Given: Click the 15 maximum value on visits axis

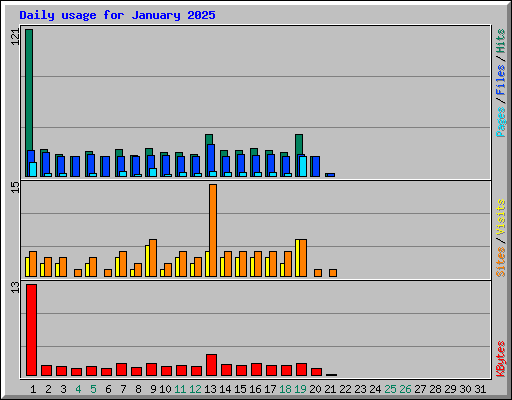Looking at the screenshot, I should click(x=15, y=187).
